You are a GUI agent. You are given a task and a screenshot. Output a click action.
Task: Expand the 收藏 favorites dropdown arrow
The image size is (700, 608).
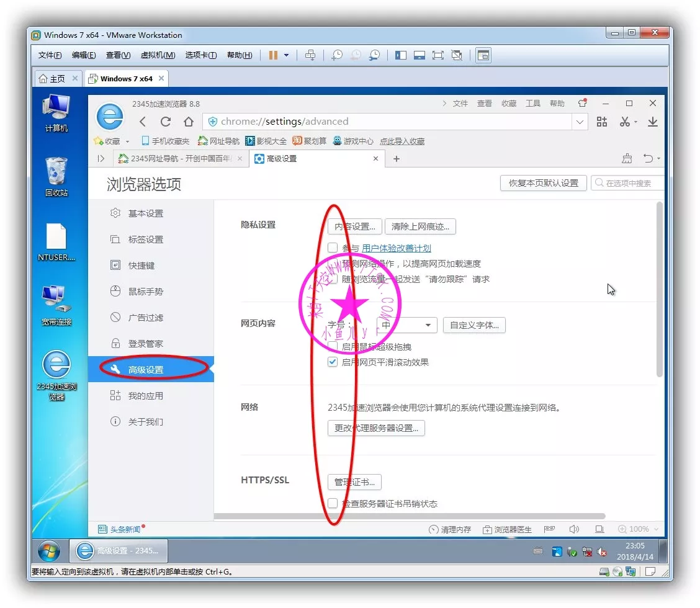coord(128,141)
